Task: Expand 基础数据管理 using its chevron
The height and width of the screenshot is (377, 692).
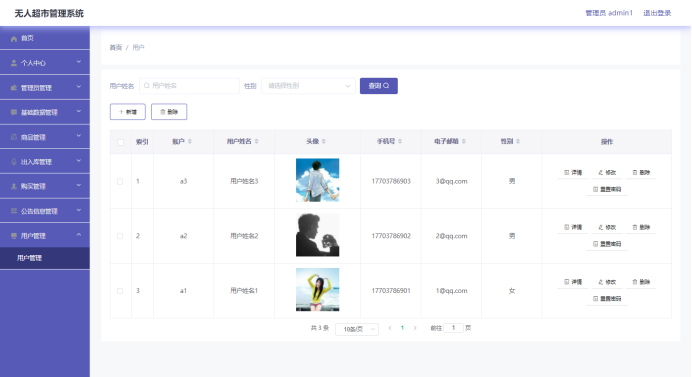Action: (x=79, y=112)
